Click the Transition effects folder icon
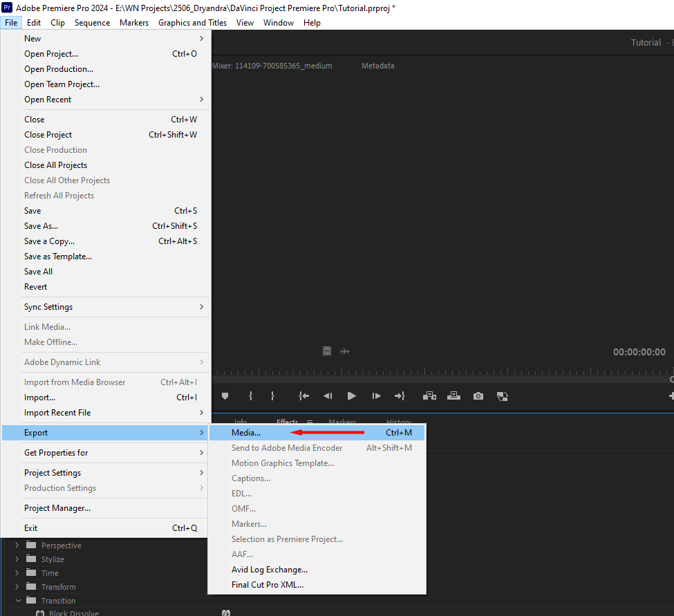The height and width of the screenshot is (616, 674). 31,600
